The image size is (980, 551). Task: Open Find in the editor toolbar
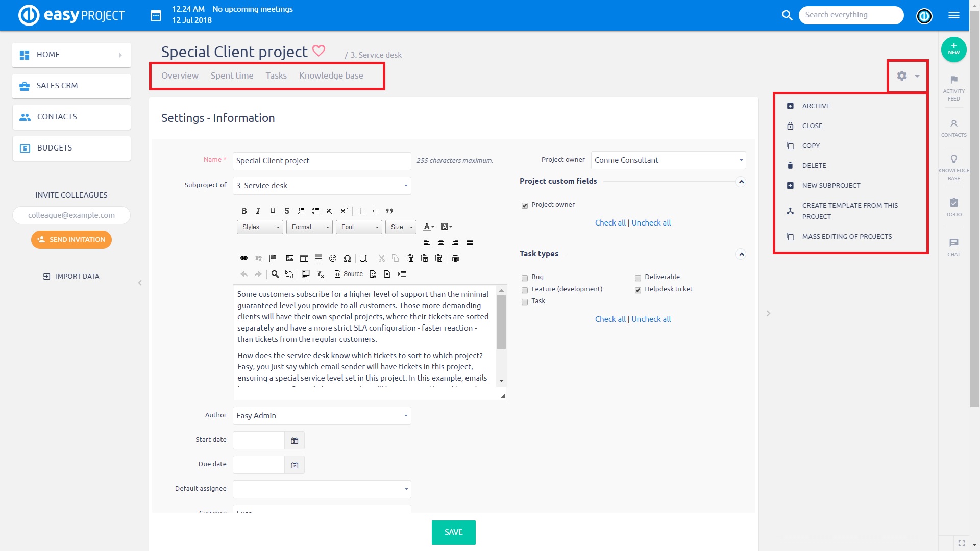click(x=275, y=274)
